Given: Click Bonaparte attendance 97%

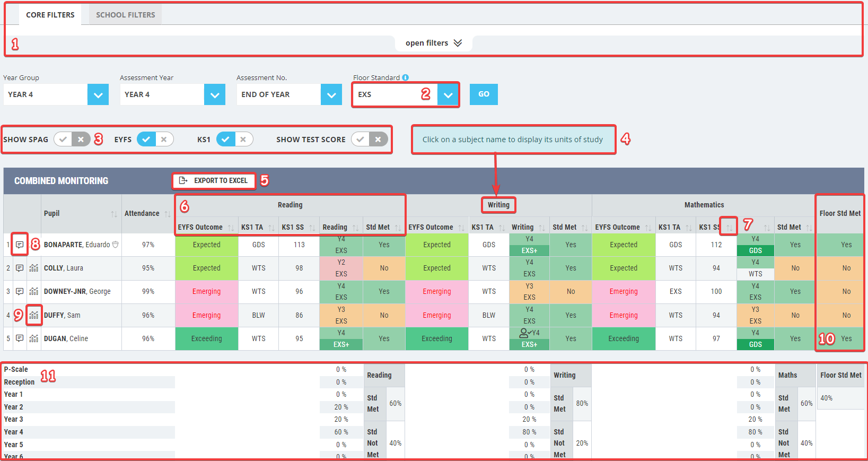Looking at the screenshot, I should 148,245.
